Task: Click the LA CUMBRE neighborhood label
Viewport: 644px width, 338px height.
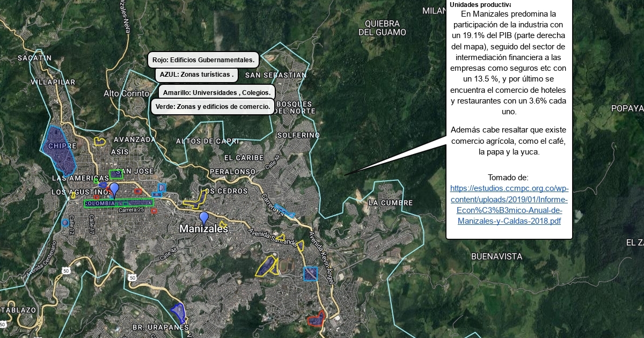Action: [x=391, y=203]
